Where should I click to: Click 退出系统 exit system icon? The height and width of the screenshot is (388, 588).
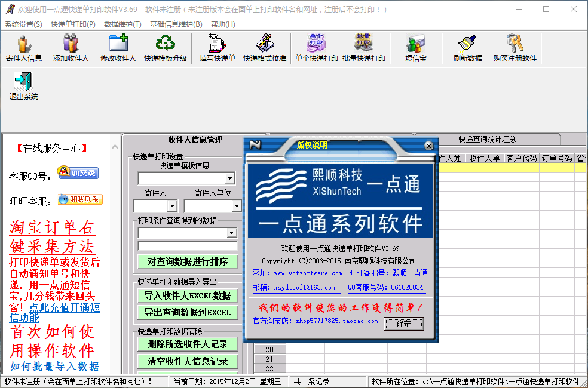click(x=24, y=86)
